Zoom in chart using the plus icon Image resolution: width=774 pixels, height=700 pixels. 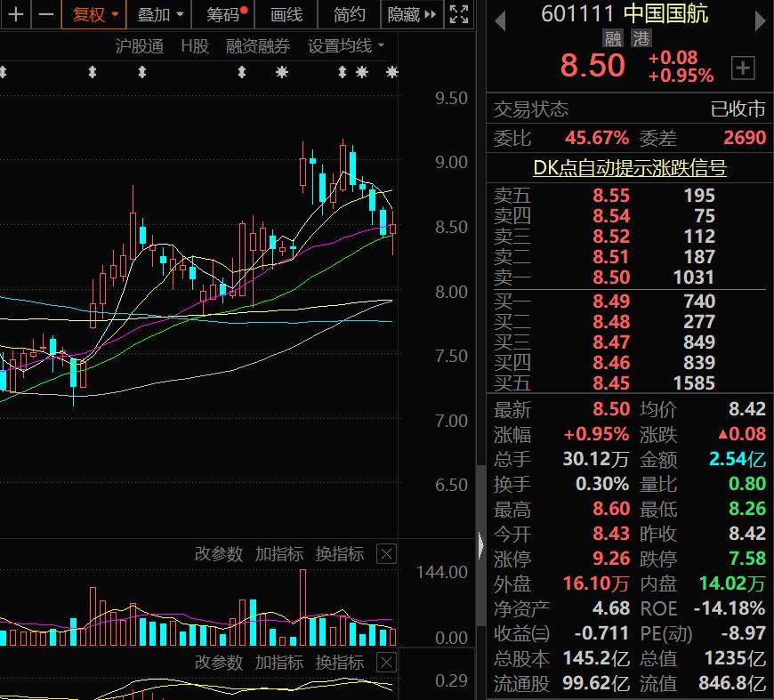[14, 15]
